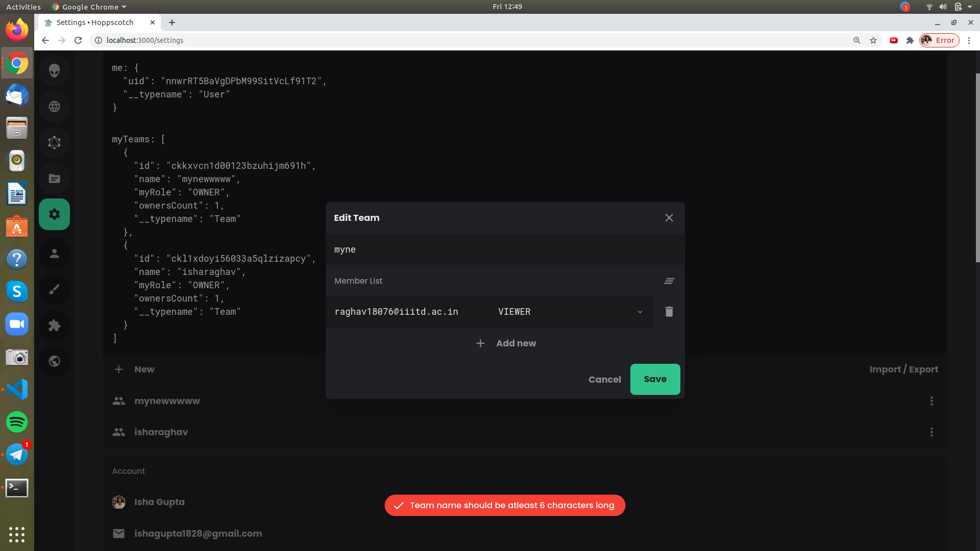Screen dimensions: 980x551
Task: Open options menu for mynewwwww team
Action: 931,401
